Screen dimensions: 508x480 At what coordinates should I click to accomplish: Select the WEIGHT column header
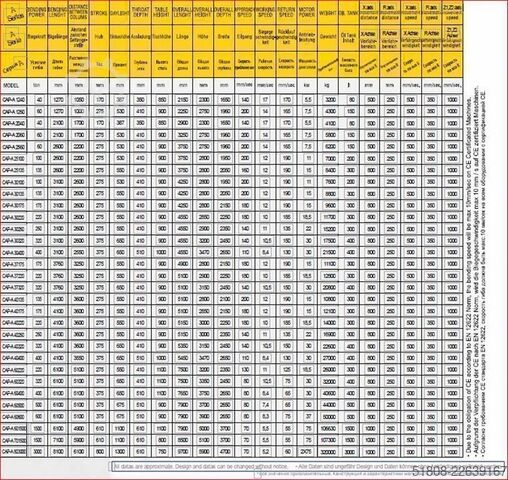[x=328, y=12]
